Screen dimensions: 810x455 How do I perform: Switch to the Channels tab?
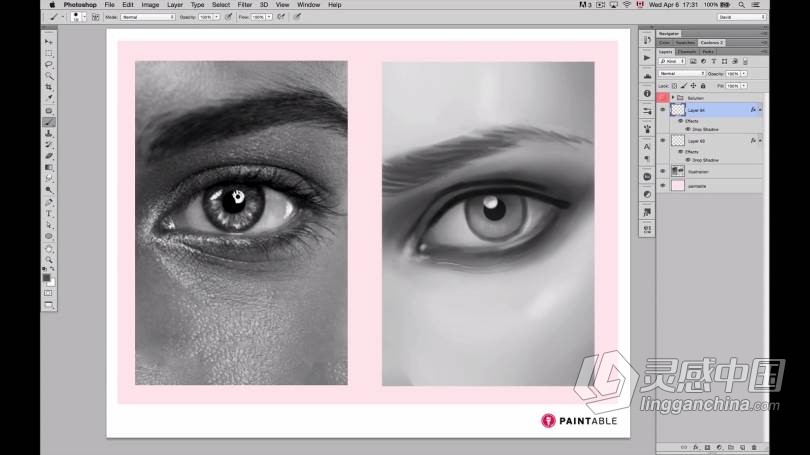click(687, 51)
